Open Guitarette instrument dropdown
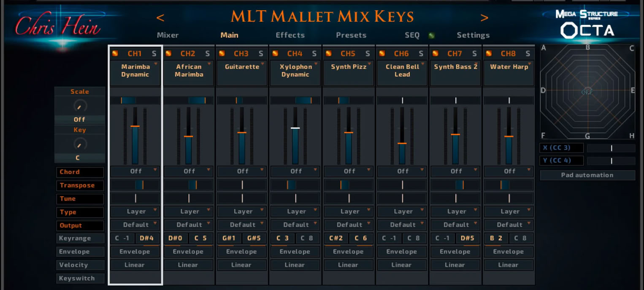Image resolution: width=644 pixels, height=290 pixels. [242, 73]
